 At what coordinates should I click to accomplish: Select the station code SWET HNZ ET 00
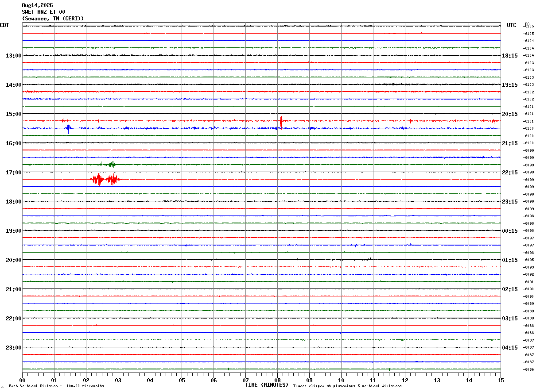[43, 12]
